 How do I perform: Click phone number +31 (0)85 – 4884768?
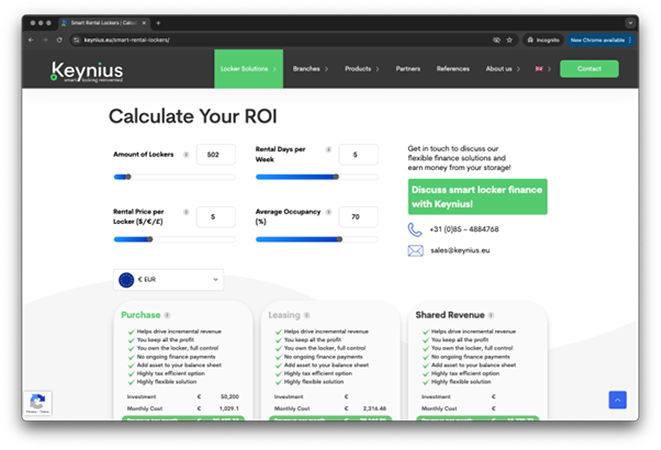coord(464,229)
